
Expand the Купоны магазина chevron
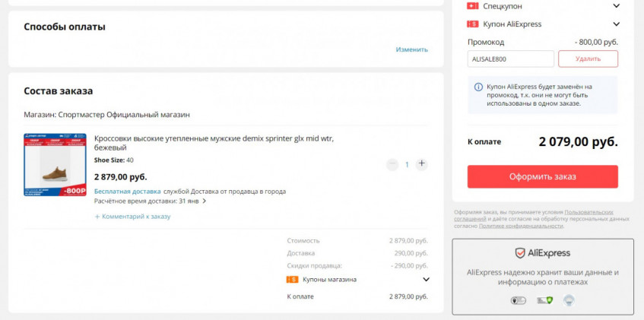pos(426,280)
